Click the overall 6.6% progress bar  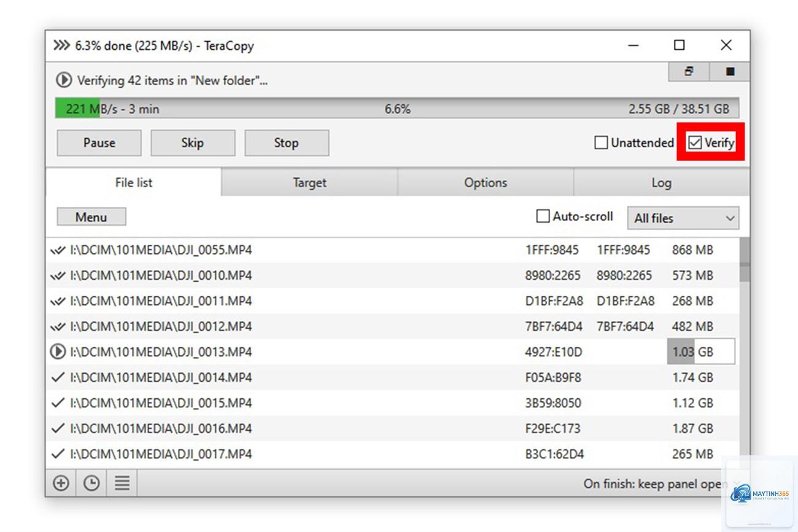pos(397,109)
